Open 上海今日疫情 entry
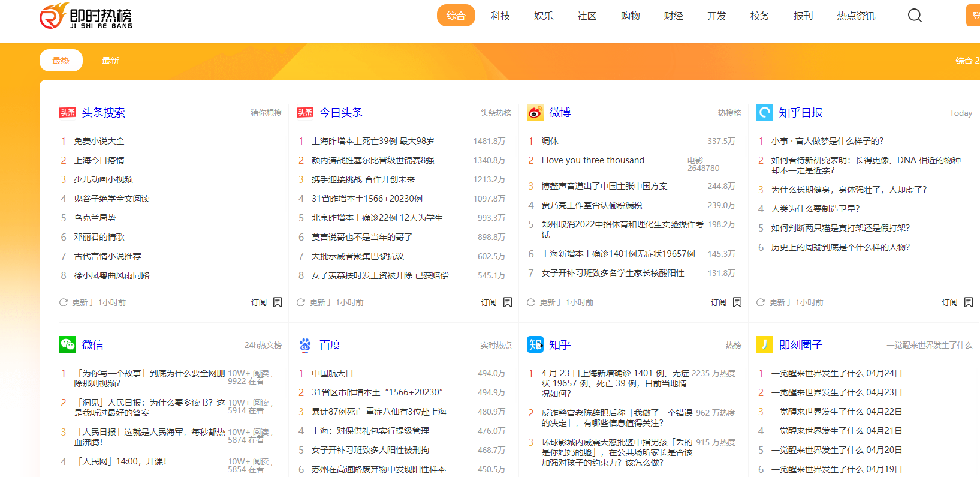Screen dimensions: 980x477 pos(99,160)
